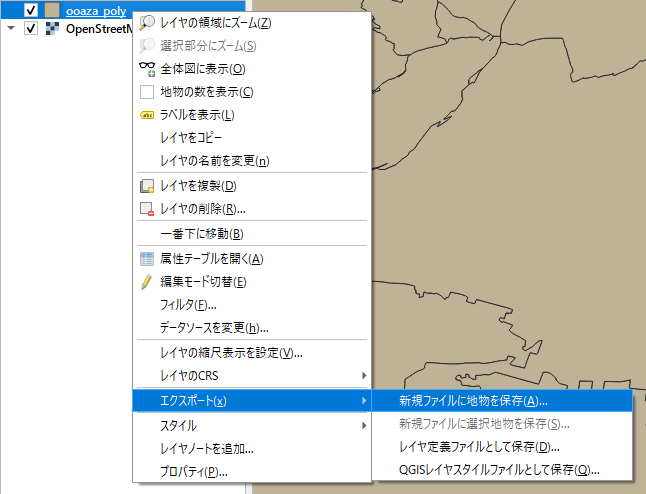Viewport: 646px width, 494px height.
Task: Click the Toggle Editing pencil icon
Action: (x=147, y=282)
